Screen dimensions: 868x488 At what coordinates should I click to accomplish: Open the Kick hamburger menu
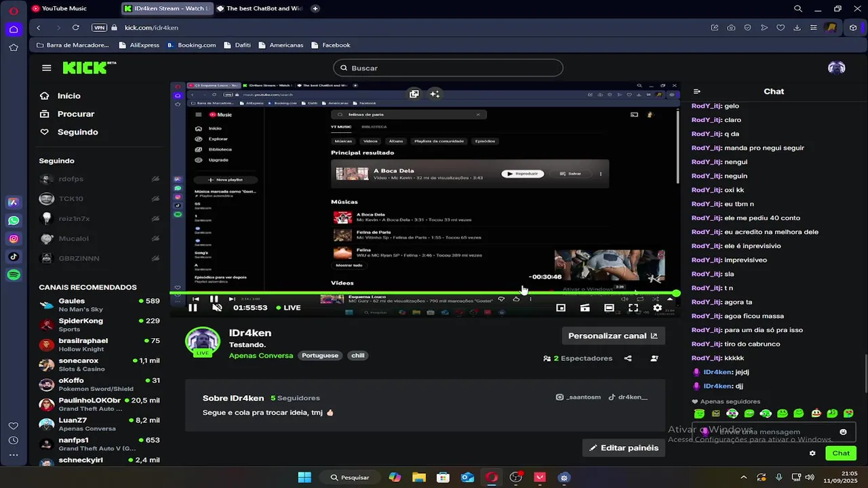click(x=46, y=68)
